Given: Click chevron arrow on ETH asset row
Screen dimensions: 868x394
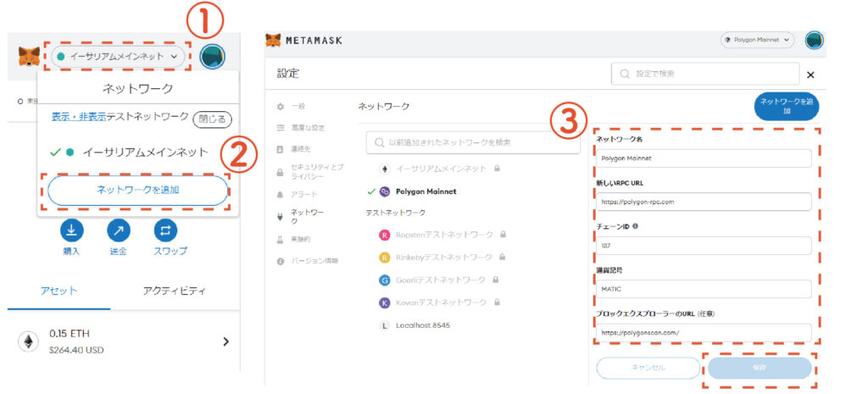Looking at the screenshot, I should [225, 342].
